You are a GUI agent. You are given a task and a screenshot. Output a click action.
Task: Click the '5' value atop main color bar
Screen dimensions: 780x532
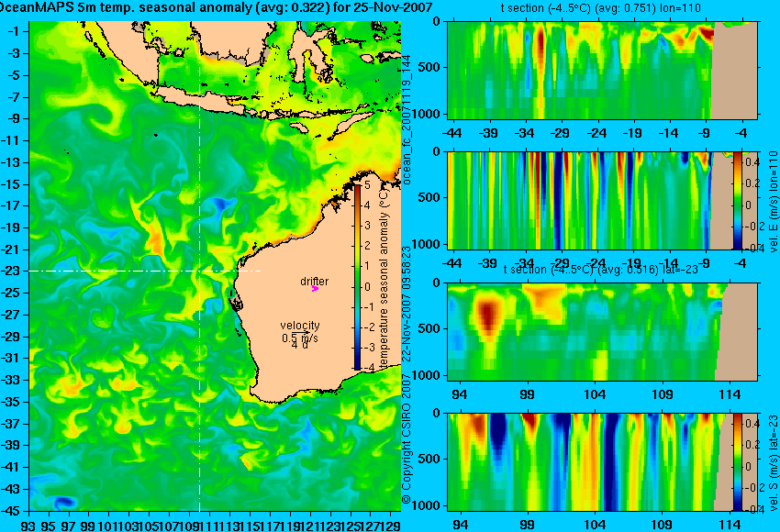(367, 185)
